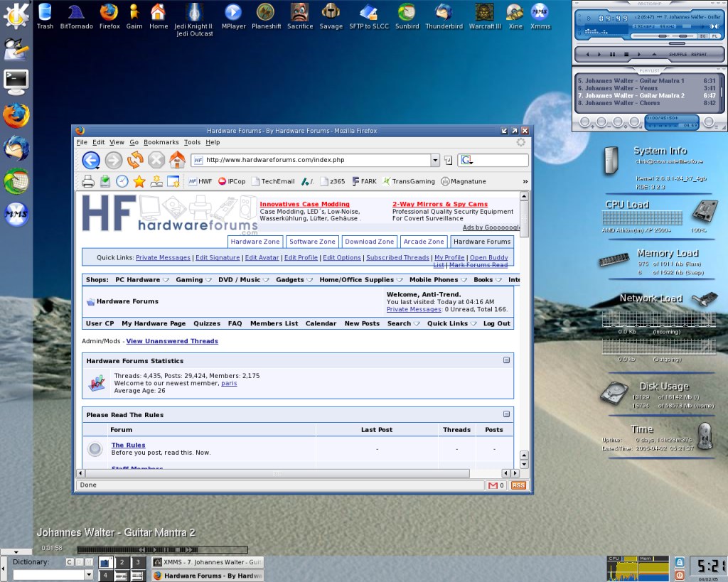Toggle Shuffle in the XMMS player

point(678,54)
